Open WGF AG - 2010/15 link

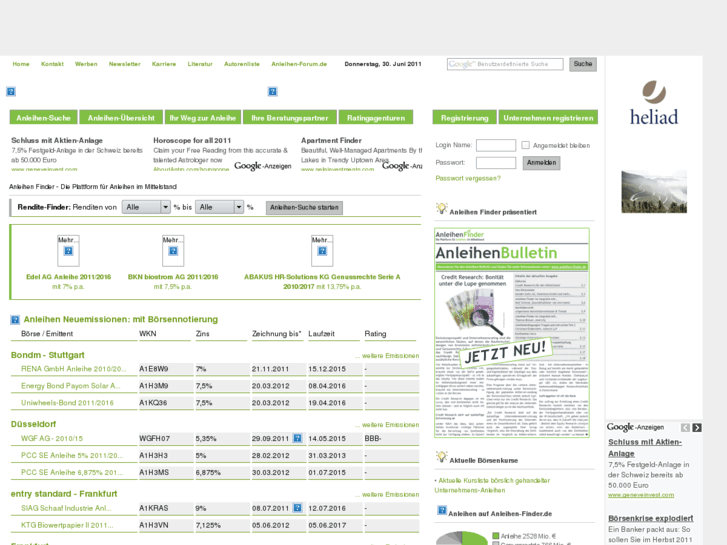tap(52, 438)
